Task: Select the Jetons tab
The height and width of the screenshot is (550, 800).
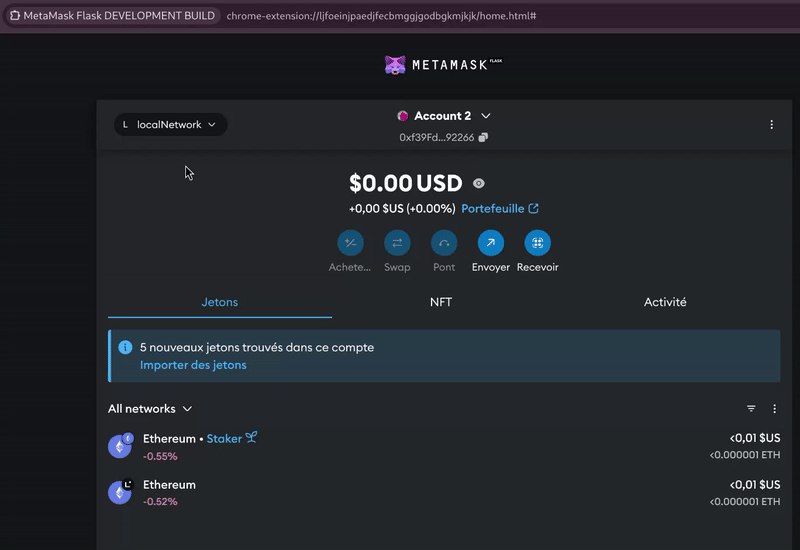Action: click(220, 302)
